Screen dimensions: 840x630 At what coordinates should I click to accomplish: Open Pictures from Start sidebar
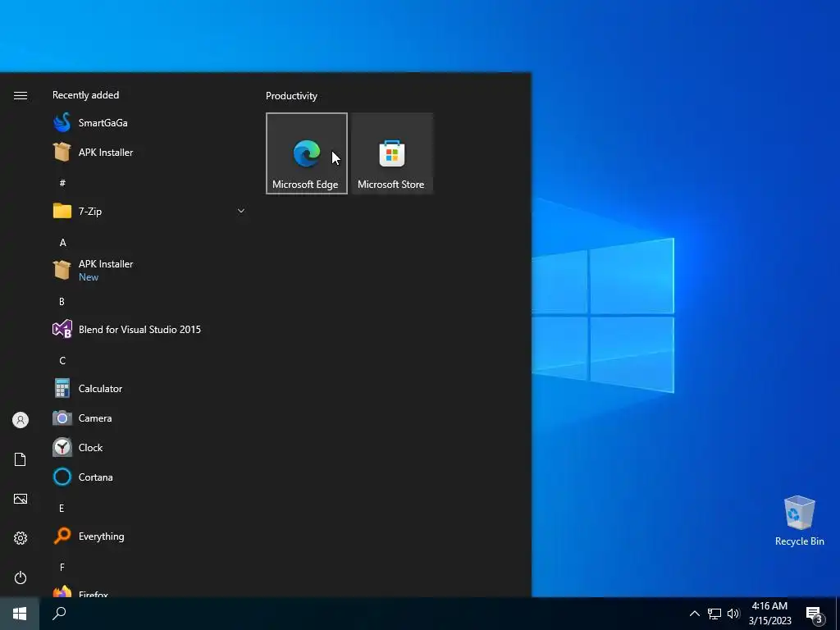pos(21,499)
